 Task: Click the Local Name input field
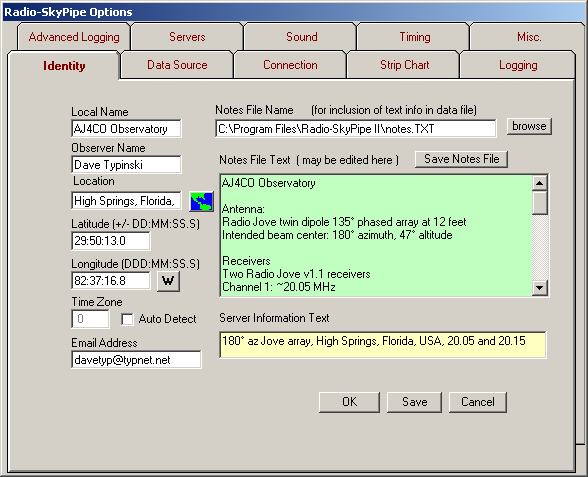(126, 129)
